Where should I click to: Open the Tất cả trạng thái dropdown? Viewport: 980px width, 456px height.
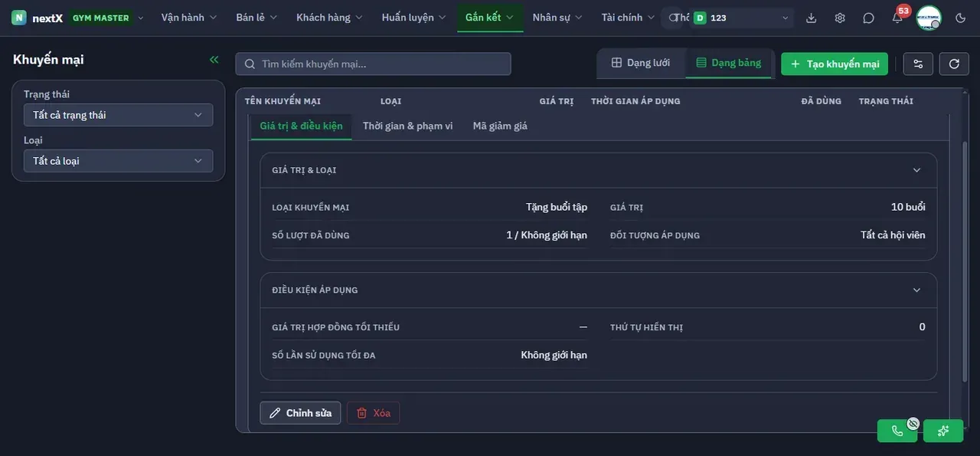click(x=118, y=115)
